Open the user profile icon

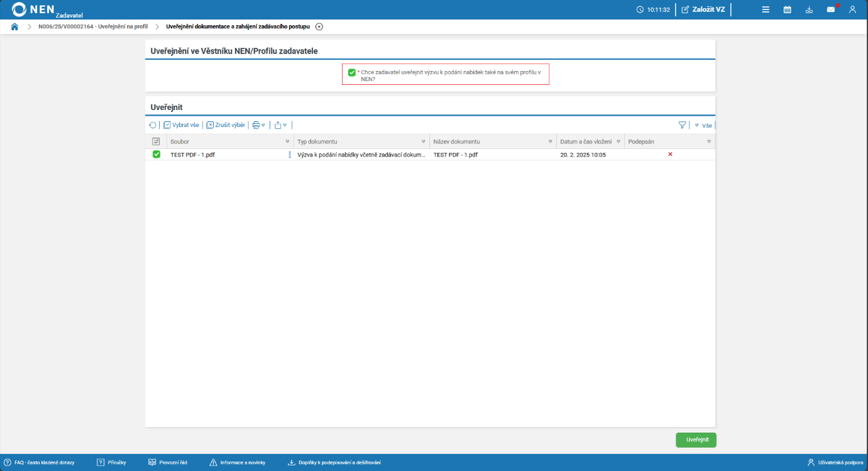point(852,9)
